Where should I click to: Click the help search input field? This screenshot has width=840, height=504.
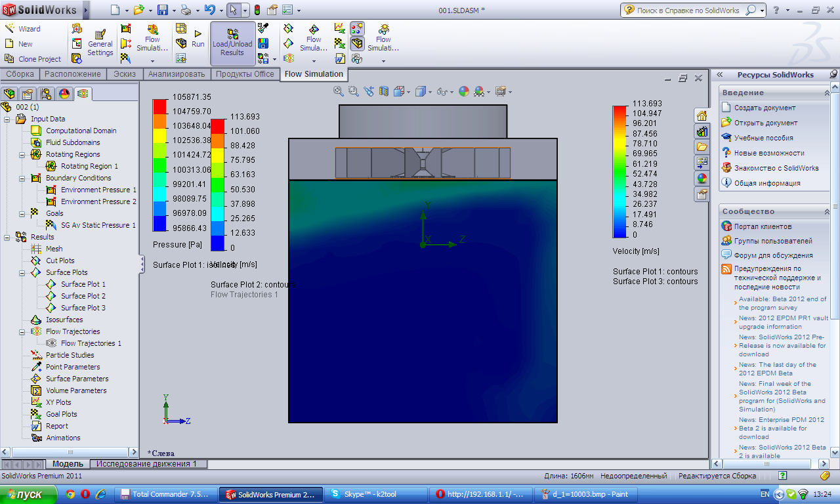(x=688, y=10)
